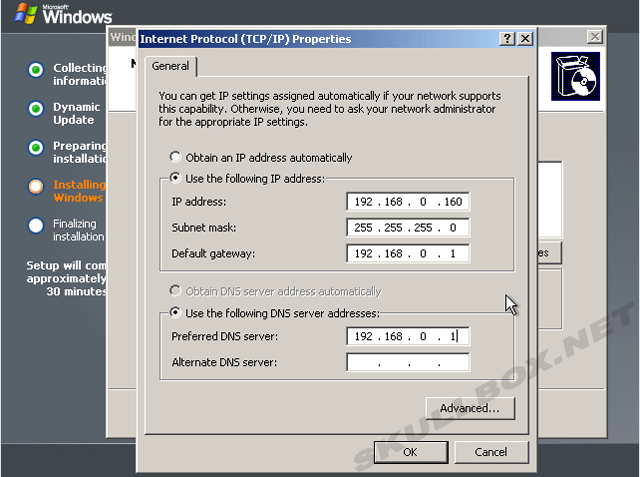Cancel the TCP/IP Properties dialog

(491, 452)
